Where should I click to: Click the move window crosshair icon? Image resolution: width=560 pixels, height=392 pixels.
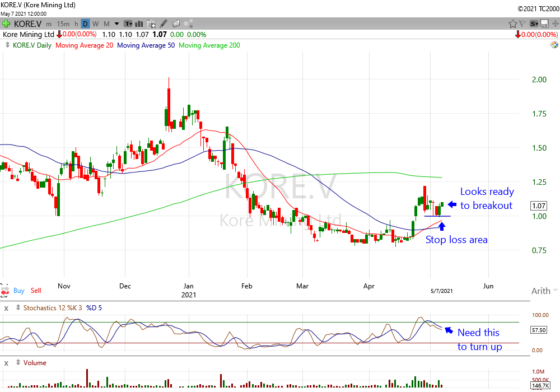pyautogui.click(x=556, y=24)
